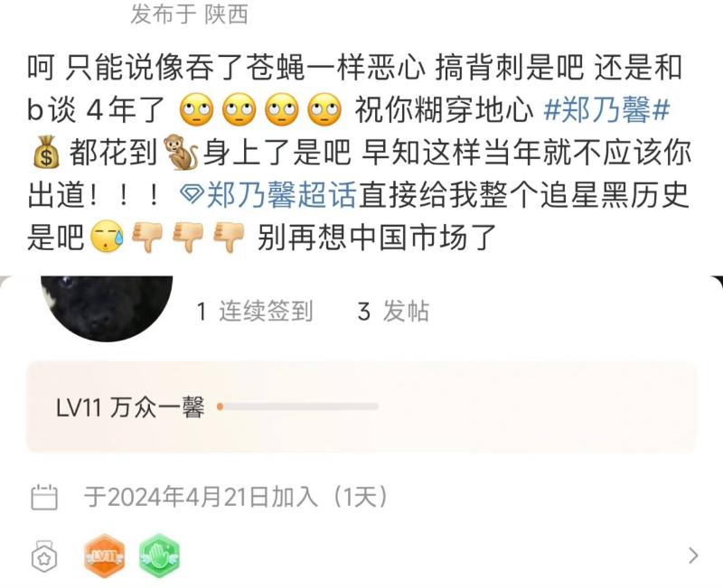
Task: Open the LV11 万众一馨 level card
Action: pyautogui.click(x=361, y=406)
